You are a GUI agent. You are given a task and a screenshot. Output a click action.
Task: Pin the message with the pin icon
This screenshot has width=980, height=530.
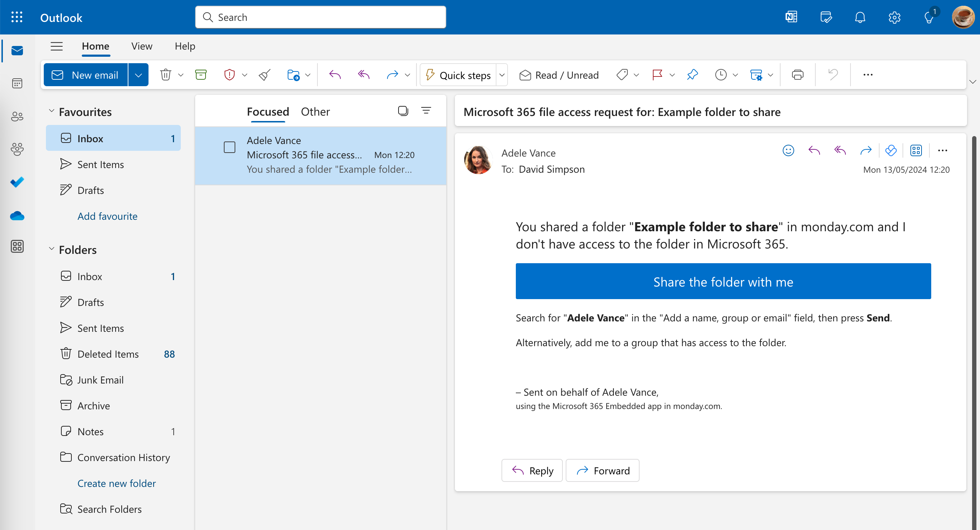(692, 75)
